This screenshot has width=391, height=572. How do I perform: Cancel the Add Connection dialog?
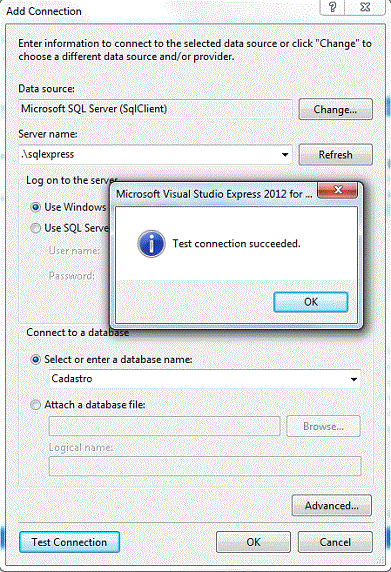coord(335,542)
